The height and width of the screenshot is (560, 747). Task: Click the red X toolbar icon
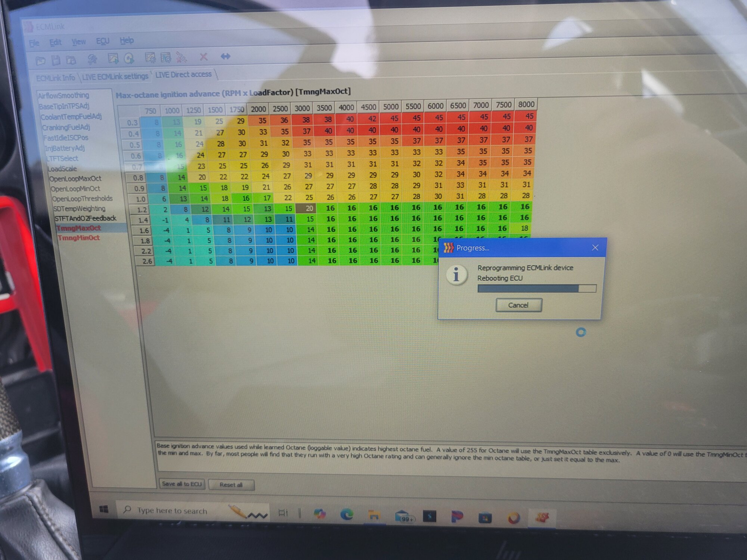pos(204,56)
